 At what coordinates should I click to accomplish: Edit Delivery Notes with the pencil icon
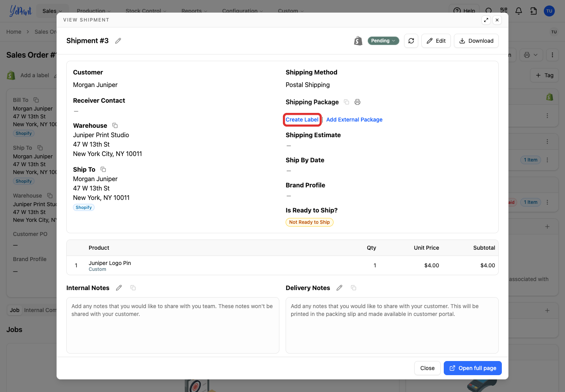point(339,288)
